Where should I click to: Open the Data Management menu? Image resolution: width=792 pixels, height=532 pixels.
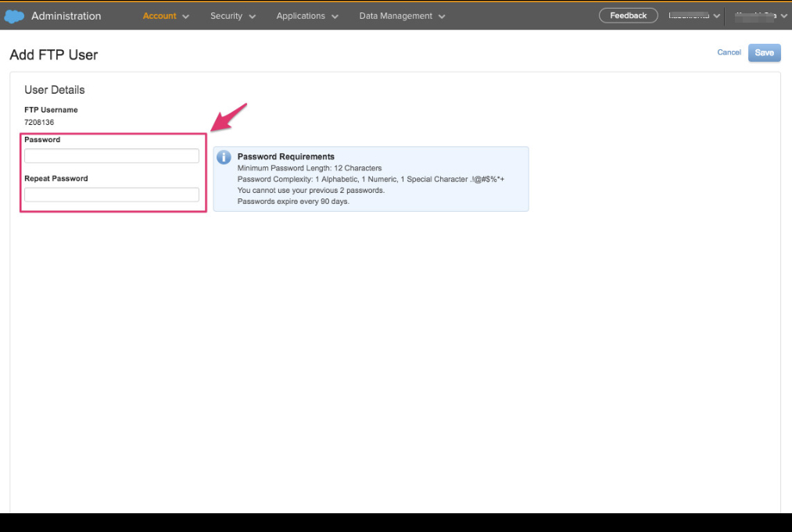click(x=396, y=16)
